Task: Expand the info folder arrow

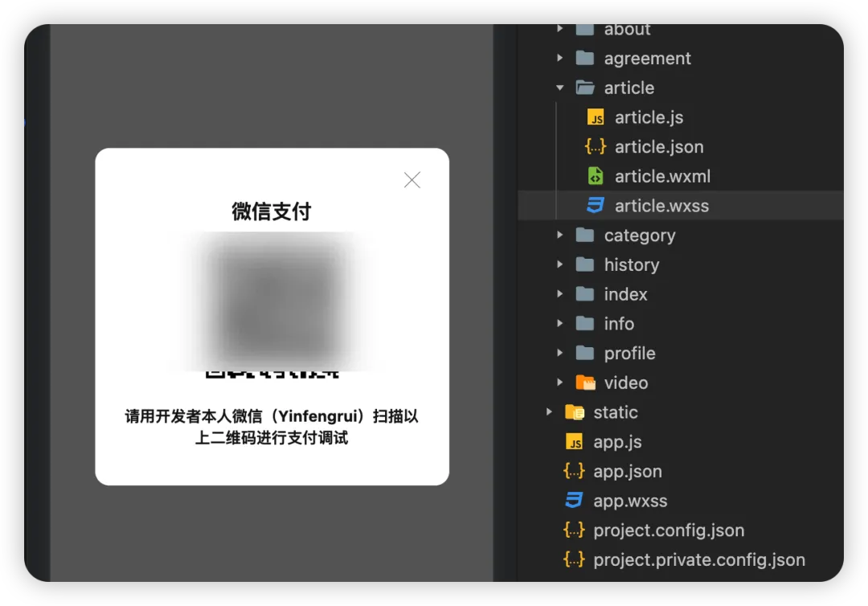Action: tap(559, 323)
